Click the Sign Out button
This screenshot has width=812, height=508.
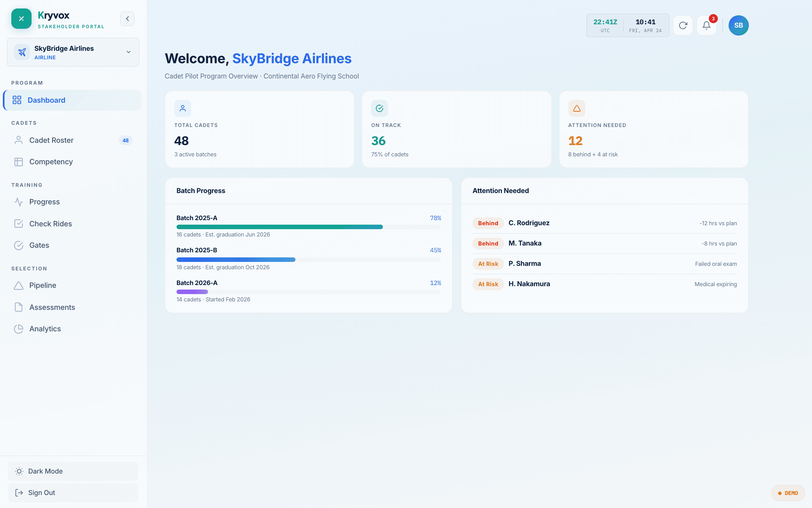(x=73, y=492)
